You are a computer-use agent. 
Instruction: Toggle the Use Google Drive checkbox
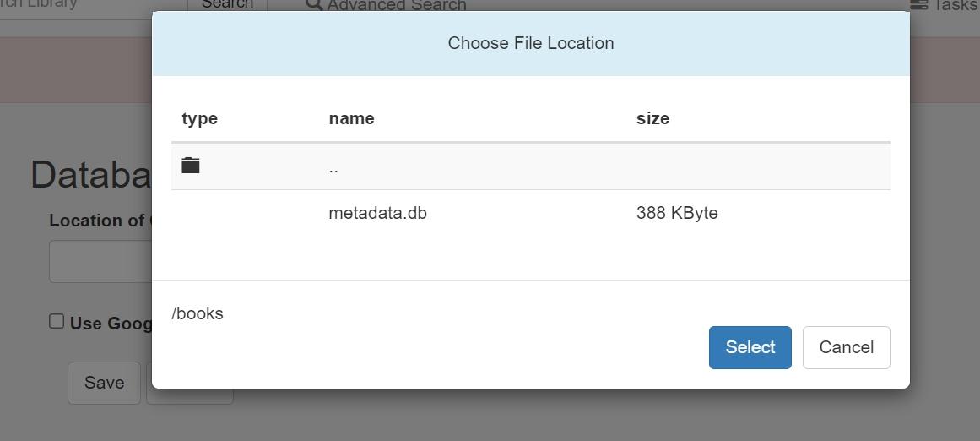click(x=57, y=321)
